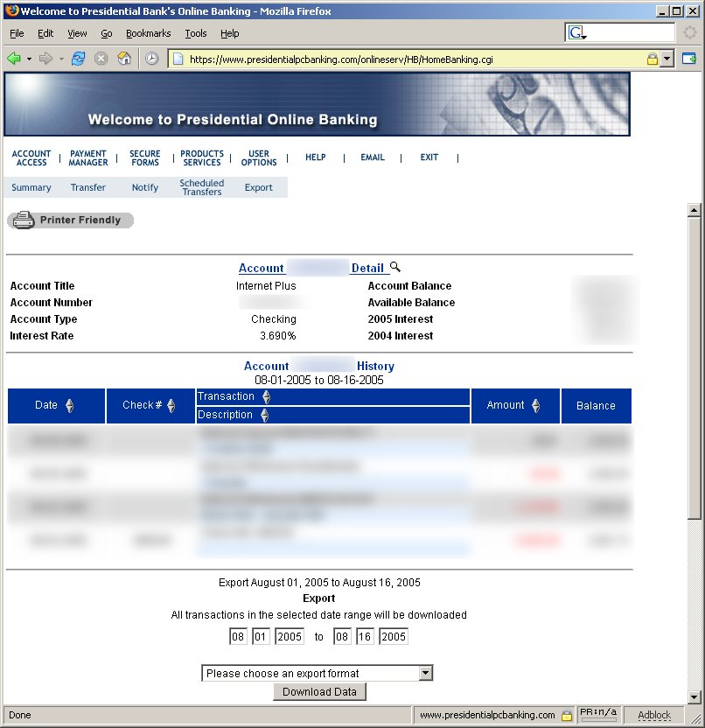Click the export start year field

pos(290,636)
